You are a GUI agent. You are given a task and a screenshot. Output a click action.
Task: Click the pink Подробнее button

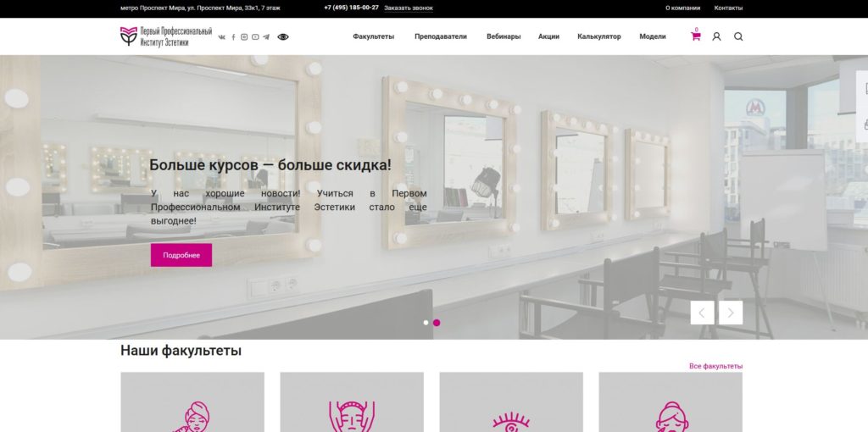[x=181, y=255]
